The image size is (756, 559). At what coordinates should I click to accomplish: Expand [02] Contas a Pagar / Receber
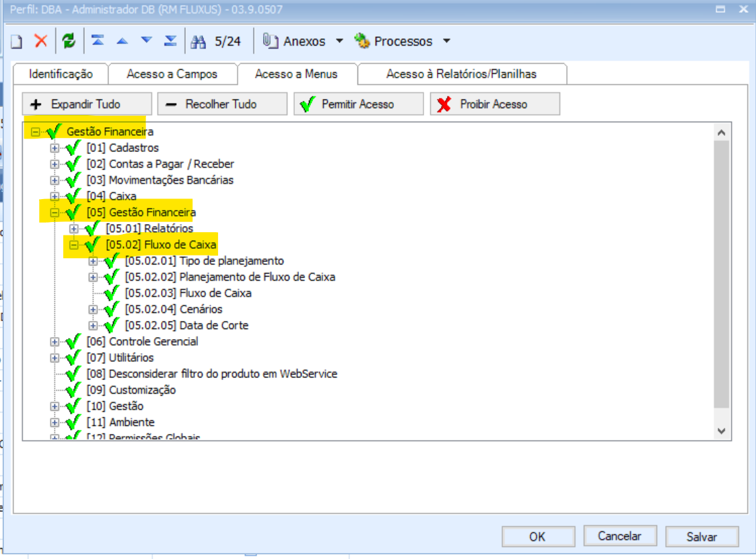(x=55, y=164)
